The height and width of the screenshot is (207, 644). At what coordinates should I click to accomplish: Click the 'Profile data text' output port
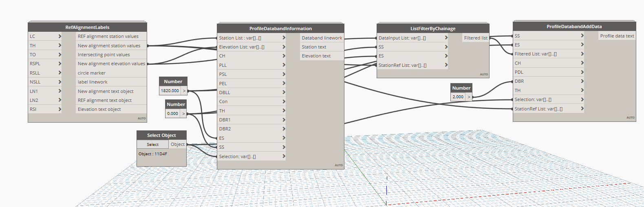617,36
